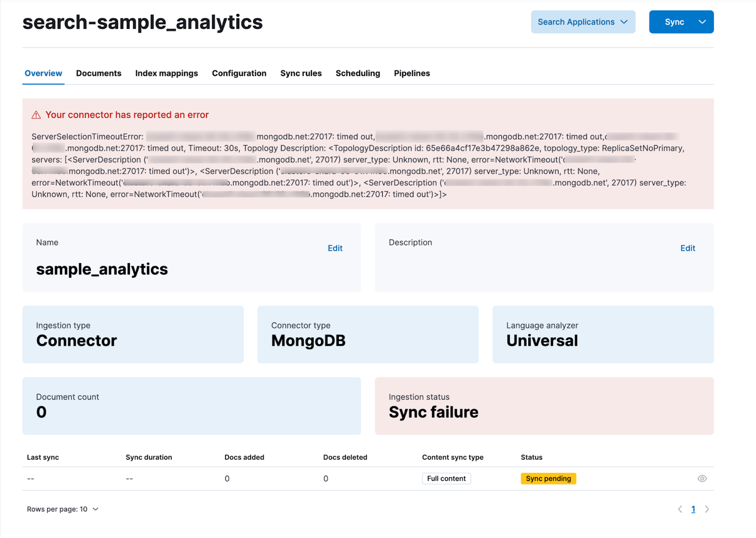Go to the Sync rules tab

pyautogui.click(x=301, y=73)
